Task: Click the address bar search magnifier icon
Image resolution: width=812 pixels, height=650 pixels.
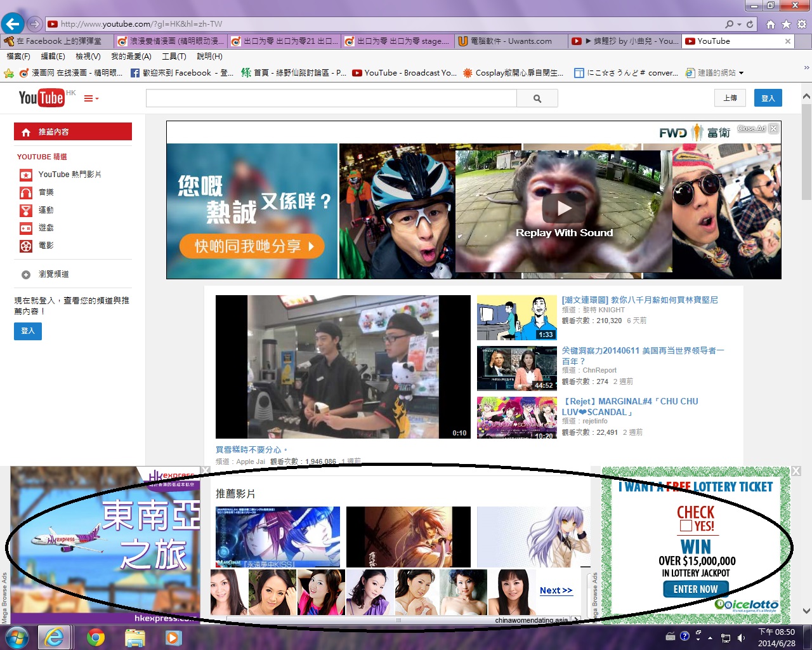Action: pos(730,24)
